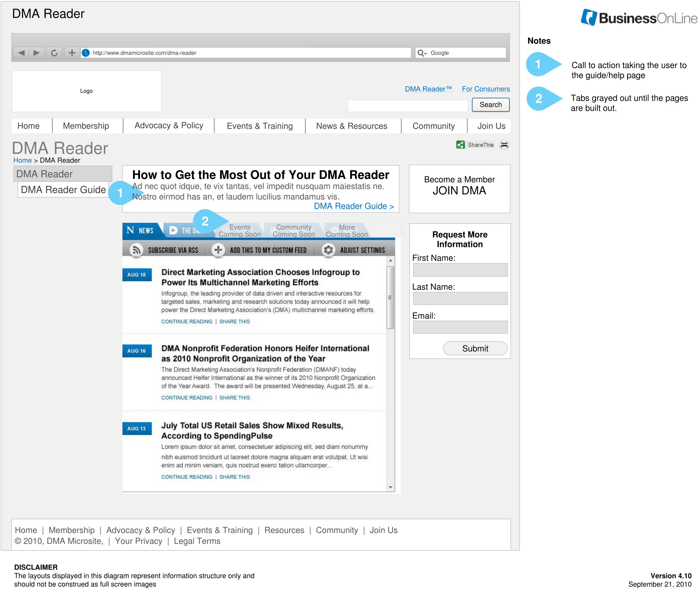
Task: Click Membership in the footer links
Action: (72, 530)
